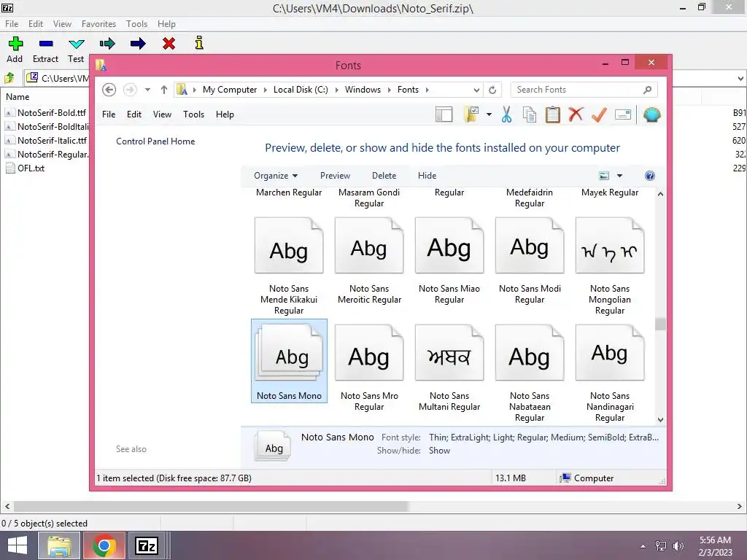This screenshot has width=747, height=560.
Task: Click the Hide button in Fonts command bar
Action: 427,176
